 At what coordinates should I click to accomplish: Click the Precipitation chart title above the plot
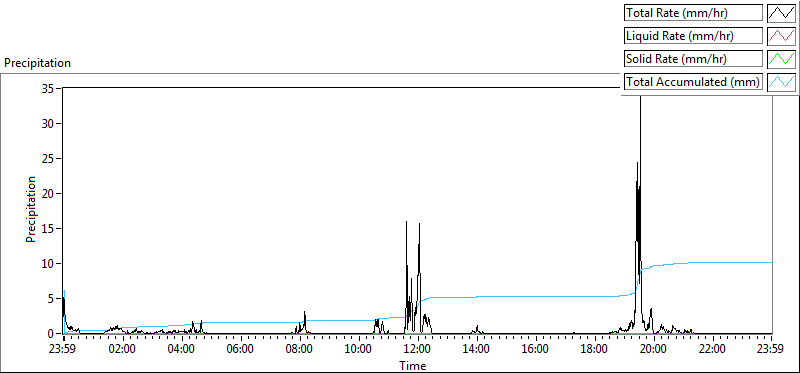tap(37, 63)
